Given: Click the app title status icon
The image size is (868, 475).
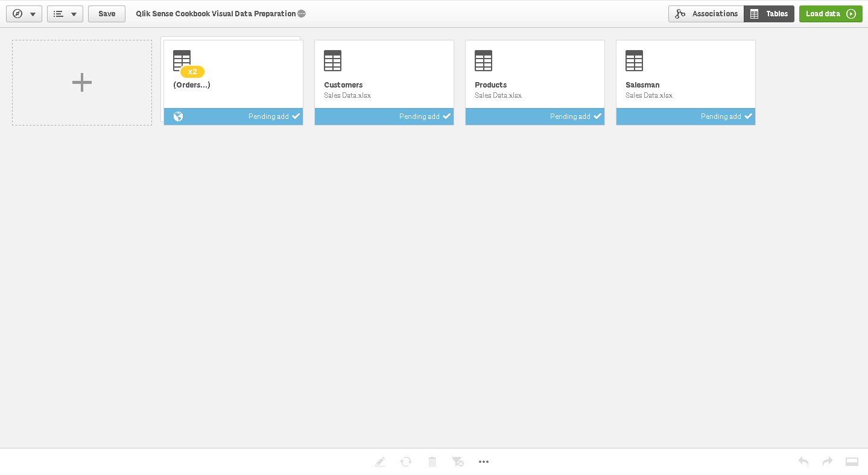Looking at the screenshot, I should [x=302, y=14].
